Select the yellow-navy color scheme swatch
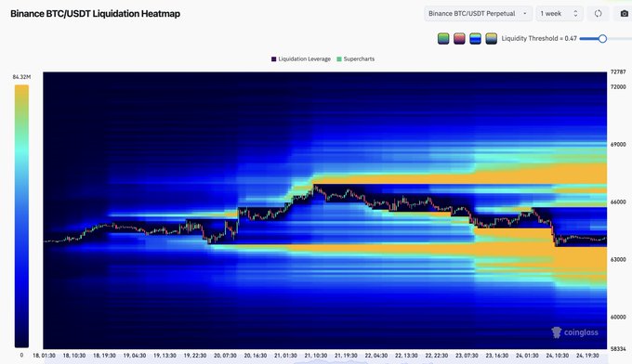Screen dimensions: 632x364 491,39
